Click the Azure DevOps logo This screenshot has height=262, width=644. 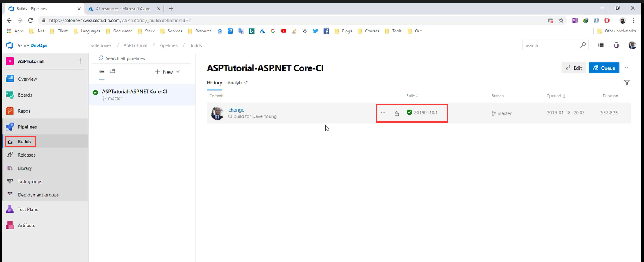click(10, 45)
